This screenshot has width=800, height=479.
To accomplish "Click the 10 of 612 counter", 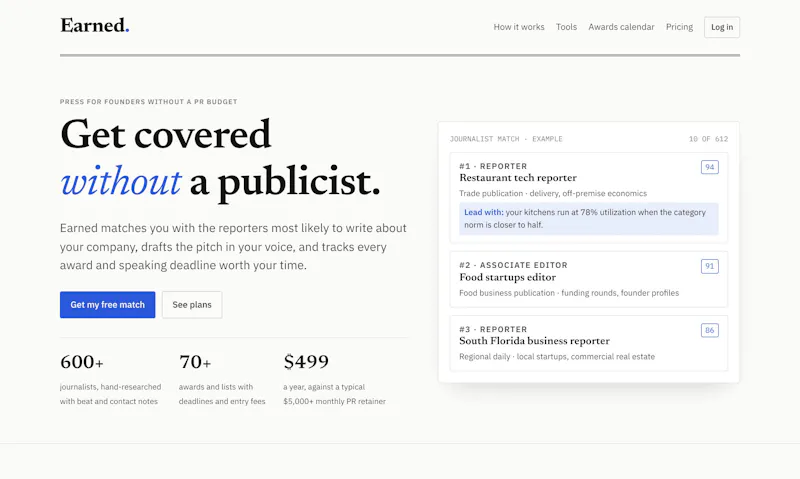I will (708, 139).
